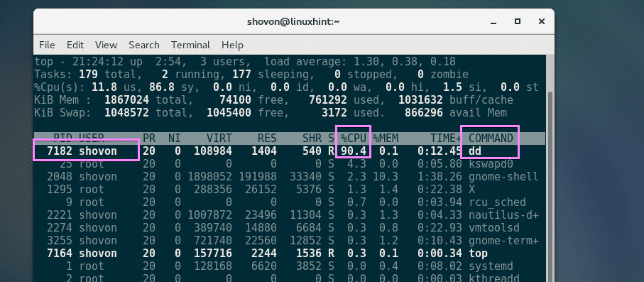
Task: Click the RES column header
Action: (267, 138)
